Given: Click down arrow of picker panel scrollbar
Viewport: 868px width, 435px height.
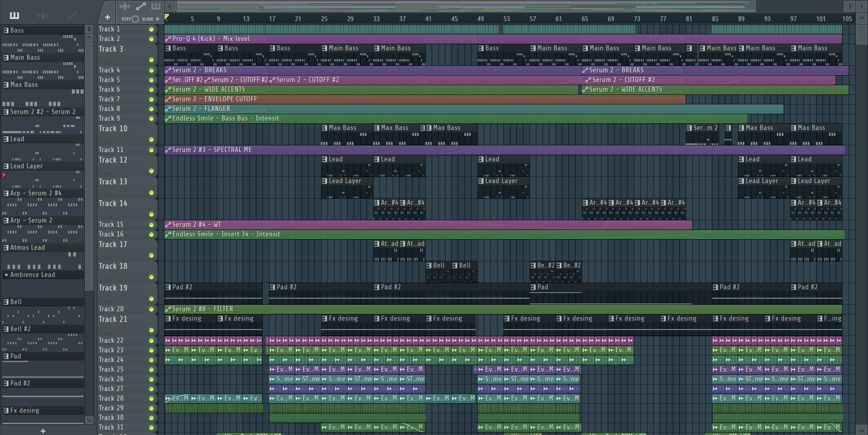Looking at the screenshot, I should 89,420.
